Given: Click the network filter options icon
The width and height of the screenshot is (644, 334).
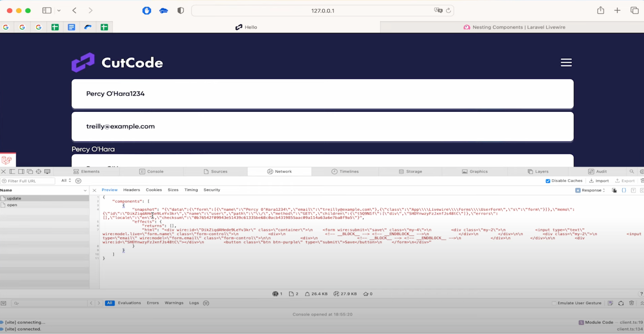Looking at the screenshot, I should pos(78,181).
